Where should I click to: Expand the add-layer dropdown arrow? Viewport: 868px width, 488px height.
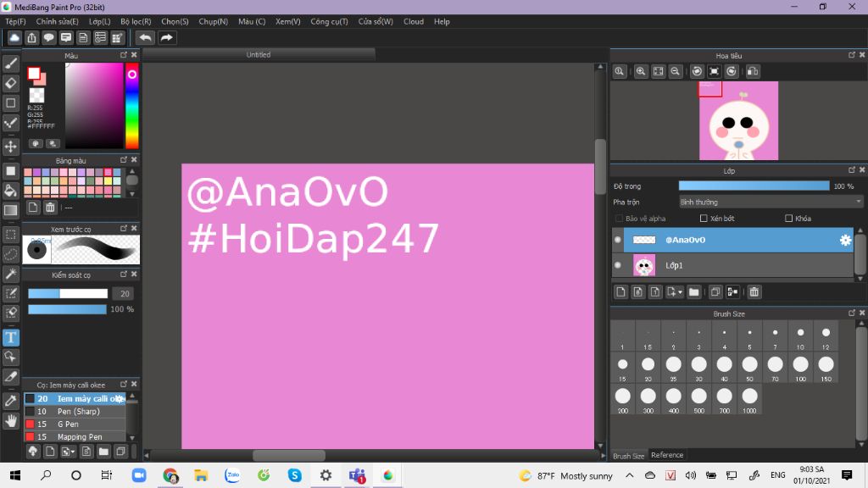[681, 292]
